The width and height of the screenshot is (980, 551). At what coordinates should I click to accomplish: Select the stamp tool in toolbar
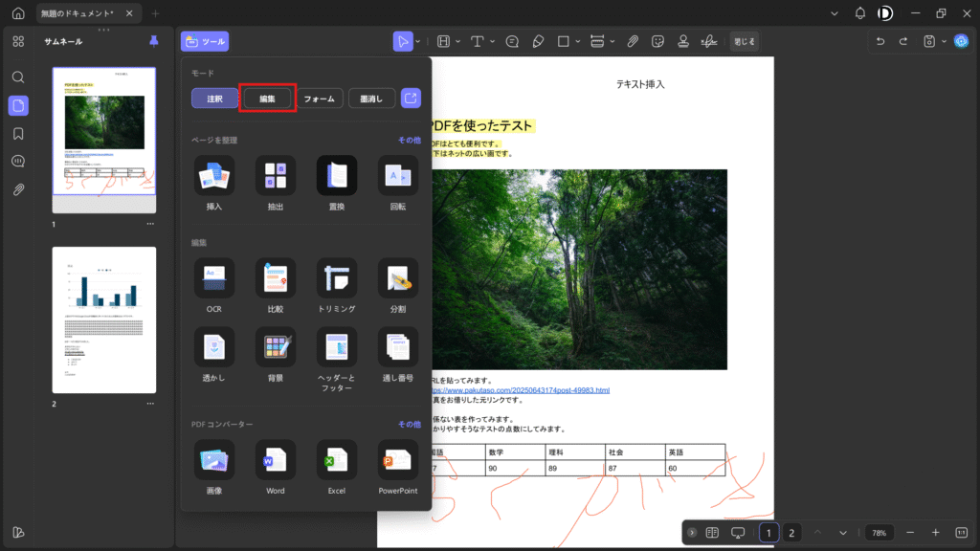tap(683, 41)
